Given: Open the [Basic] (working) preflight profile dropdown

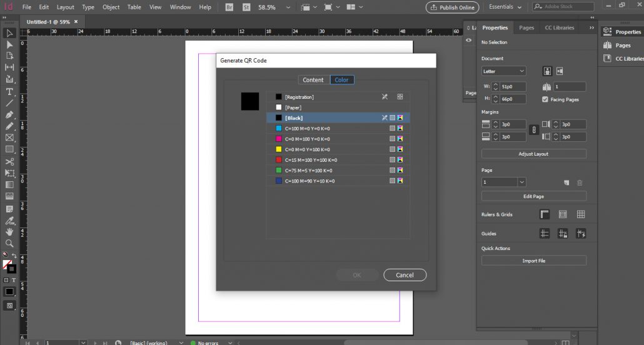Looking at the screenshot, I should 181,342.
